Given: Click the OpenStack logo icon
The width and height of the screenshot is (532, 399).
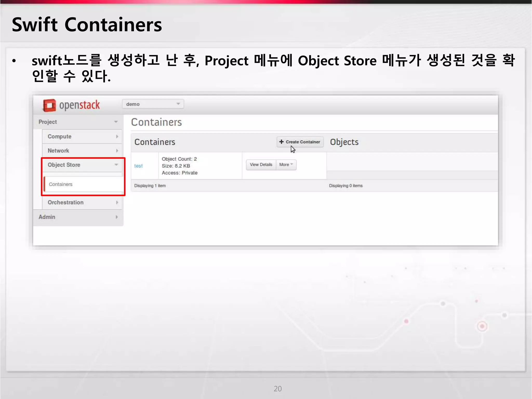Looking at the screenshot, I should 49,105.
